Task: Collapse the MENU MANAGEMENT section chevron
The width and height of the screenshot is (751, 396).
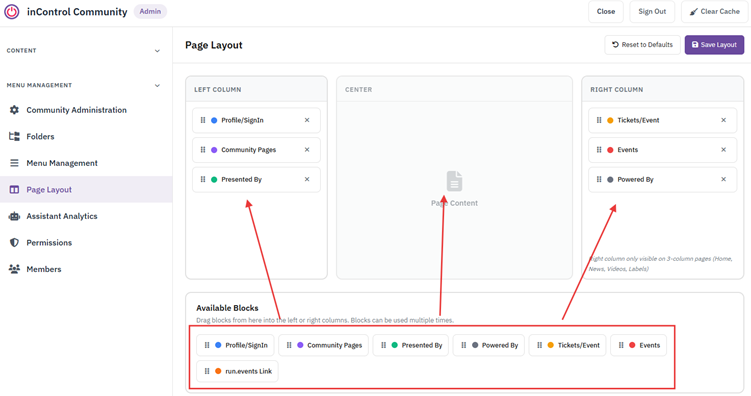Action: (x=157, y=86)
